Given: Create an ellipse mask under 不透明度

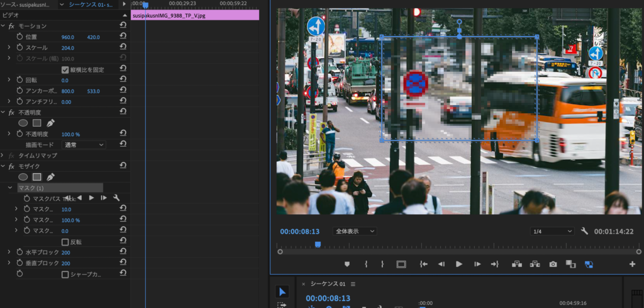Looking at the screenshot, I should coord(23,123).
